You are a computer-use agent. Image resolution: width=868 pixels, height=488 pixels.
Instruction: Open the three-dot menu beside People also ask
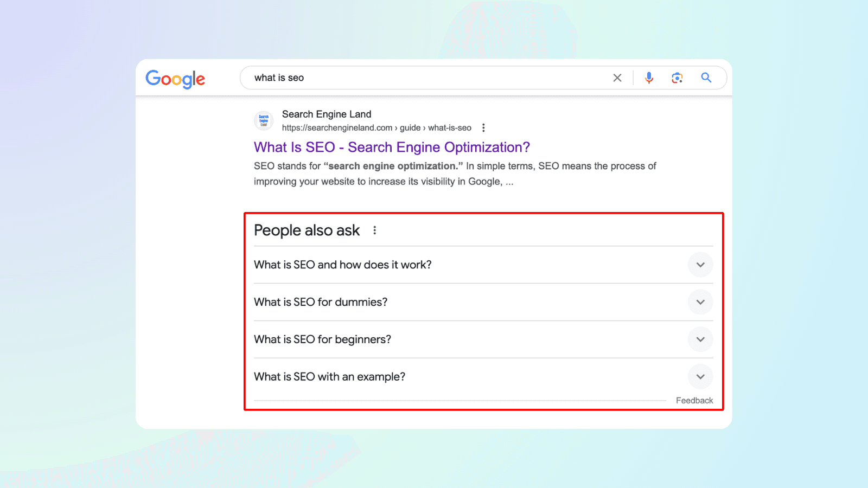(374, 230)
